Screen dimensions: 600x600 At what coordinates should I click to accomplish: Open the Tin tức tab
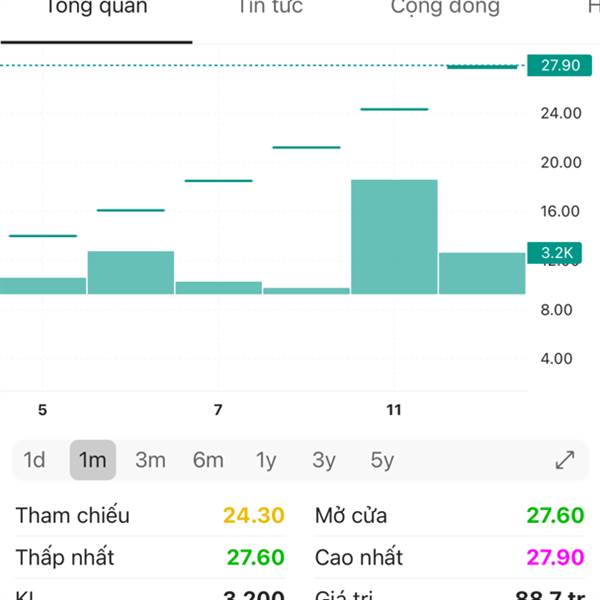coord(270,8)
